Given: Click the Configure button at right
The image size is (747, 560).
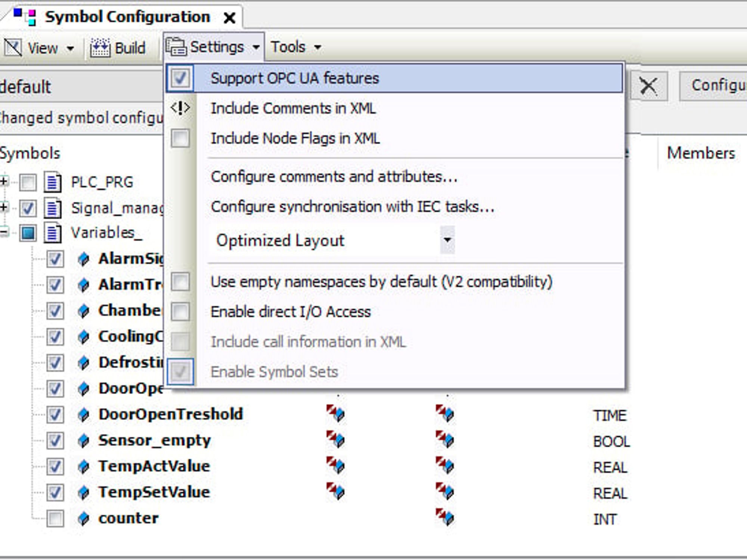Looking at the screenshot, I should pos(713,86).
